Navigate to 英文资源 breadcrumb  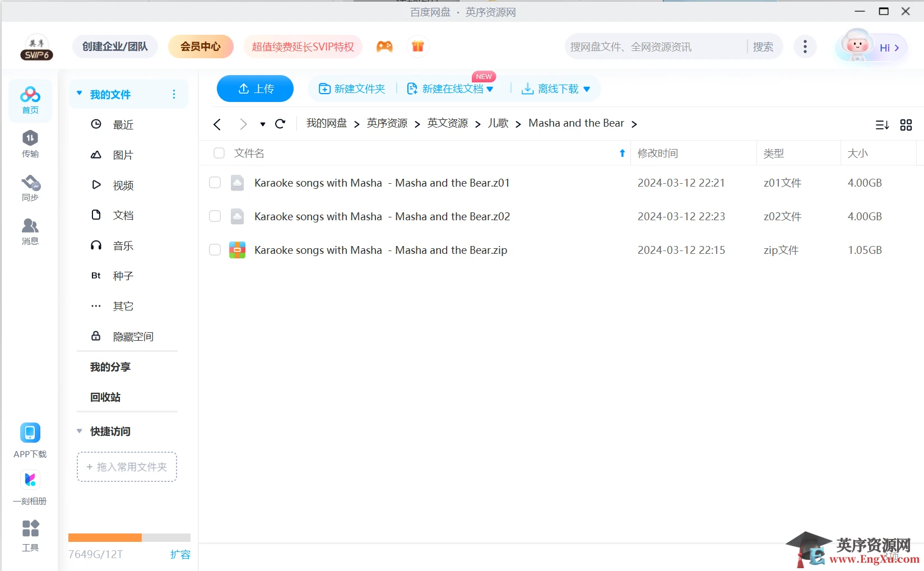point(448,123)
